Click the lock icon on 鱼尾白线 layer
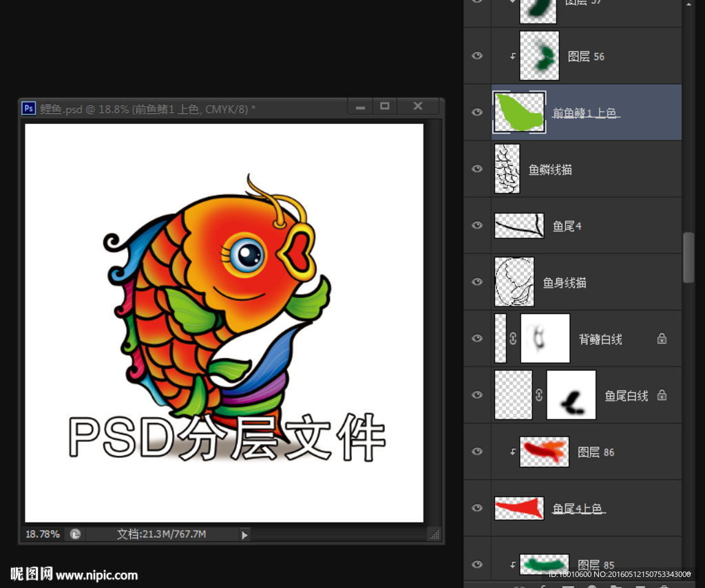Viewport: 705px width, 588px height. coord(661,395)
